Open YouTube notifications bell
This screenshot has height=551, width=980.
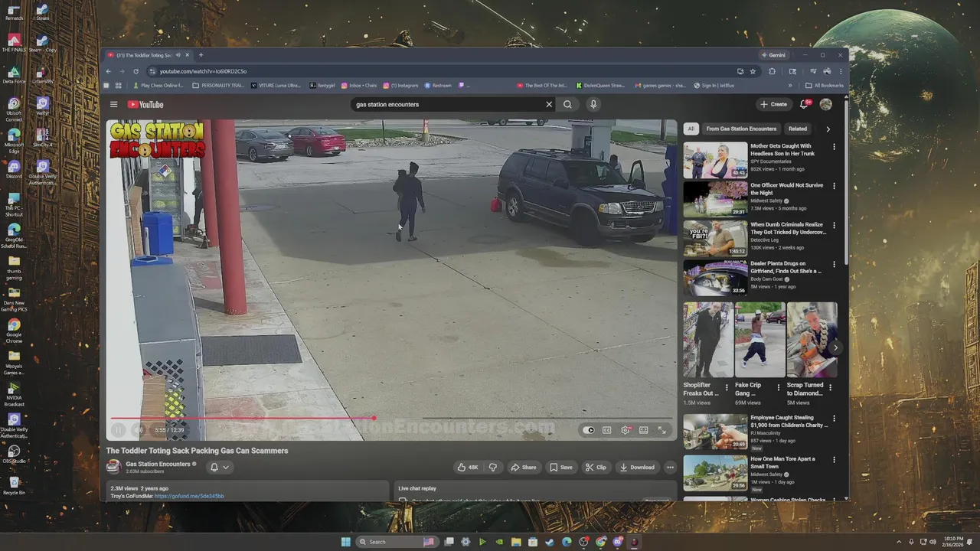coord(804,104)
